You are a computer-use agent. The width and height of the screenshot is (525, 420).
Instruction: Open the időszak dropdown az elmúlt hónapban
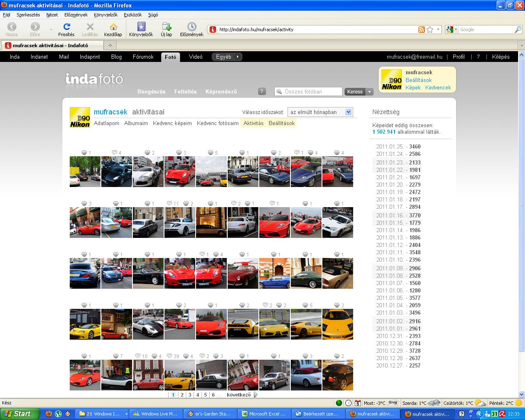coord(320,112)
